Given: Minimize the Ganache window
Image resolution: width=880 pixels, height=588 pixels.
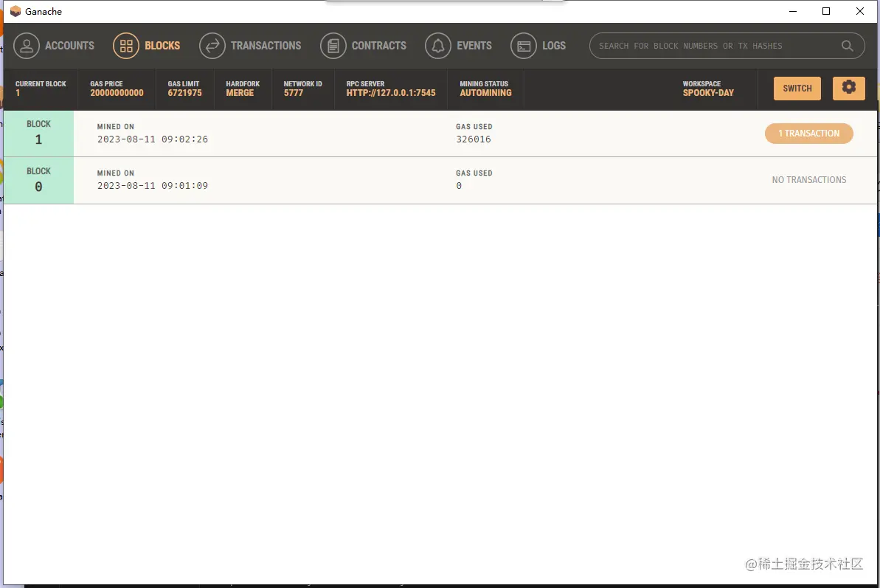Looking at the screenshot, I should point(792,11).
